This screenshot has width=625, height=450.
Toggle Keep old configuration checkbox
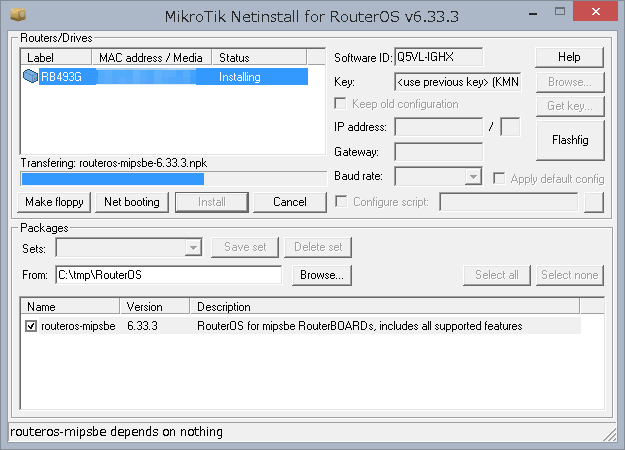pos(340,104)
